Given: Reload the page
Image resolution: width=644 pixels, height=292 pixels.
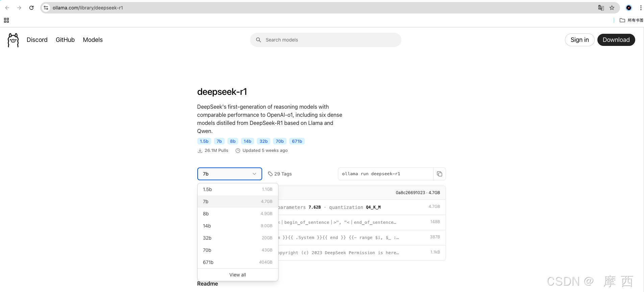Looking at the screenshot, I should 31,8.
